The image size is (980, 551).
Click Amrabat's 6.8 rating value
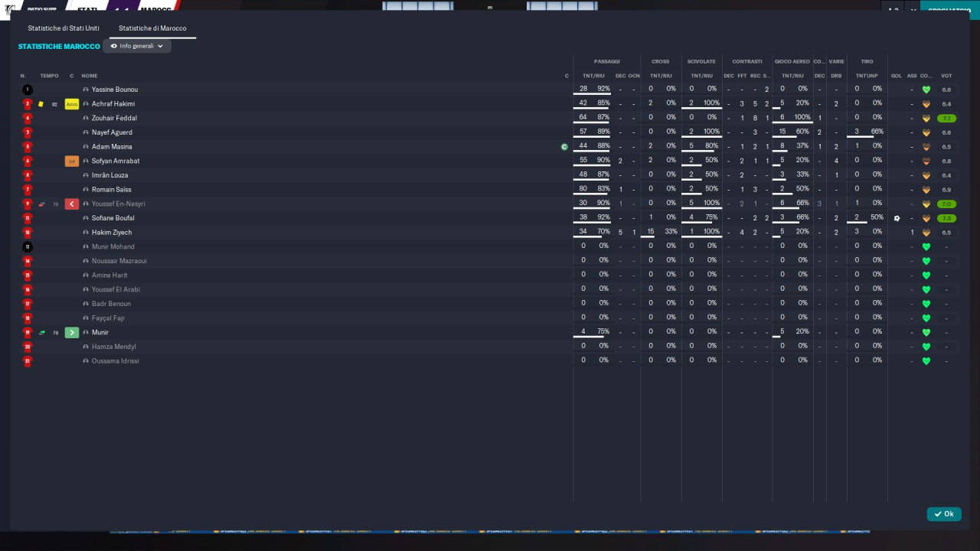click(946, 161)
